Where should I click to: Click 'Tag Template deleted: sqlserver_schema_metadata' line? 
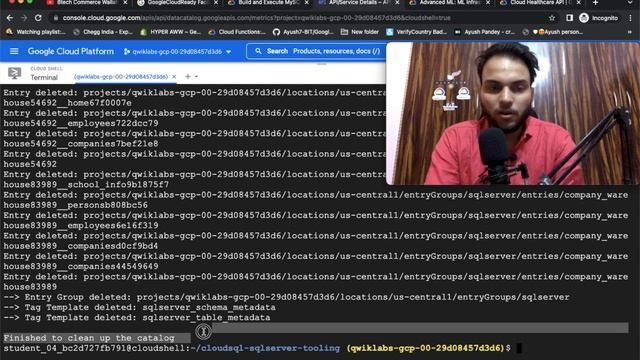[139, 307]
